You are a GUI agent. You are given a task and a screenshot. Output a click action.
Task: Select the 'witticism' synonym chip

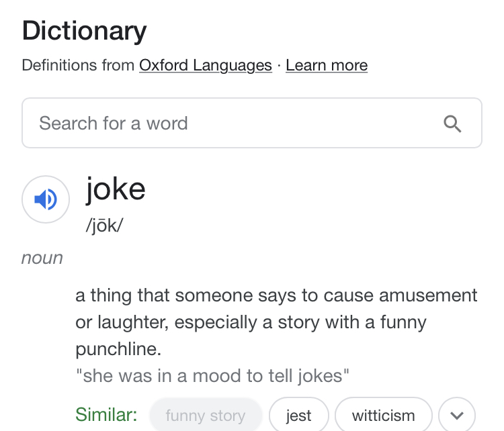coord(383,416)
